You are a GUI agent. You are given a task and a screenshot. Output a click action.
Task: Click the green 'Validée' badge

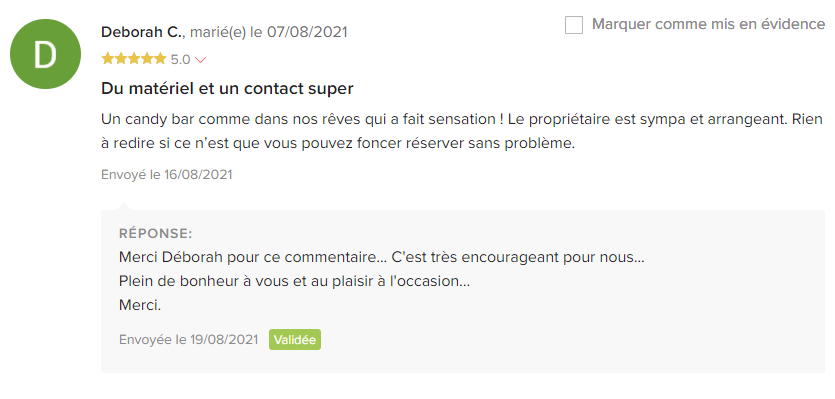pos(295,339)
